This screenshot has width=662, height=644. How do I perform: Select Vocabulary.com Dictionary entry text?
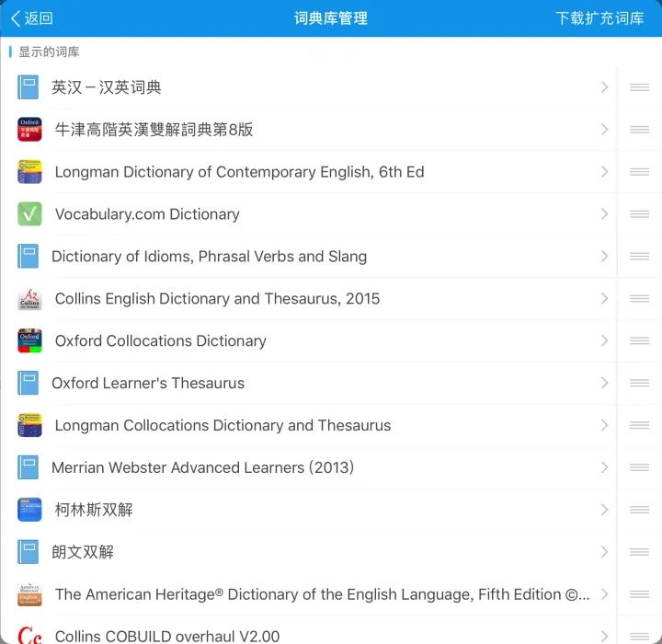tap(147, 214)
